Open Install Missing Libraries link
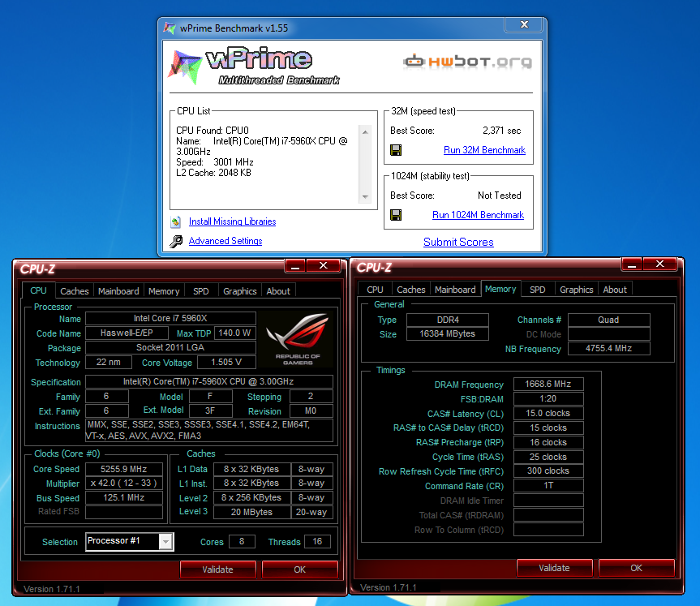 [x=232, y=221]
